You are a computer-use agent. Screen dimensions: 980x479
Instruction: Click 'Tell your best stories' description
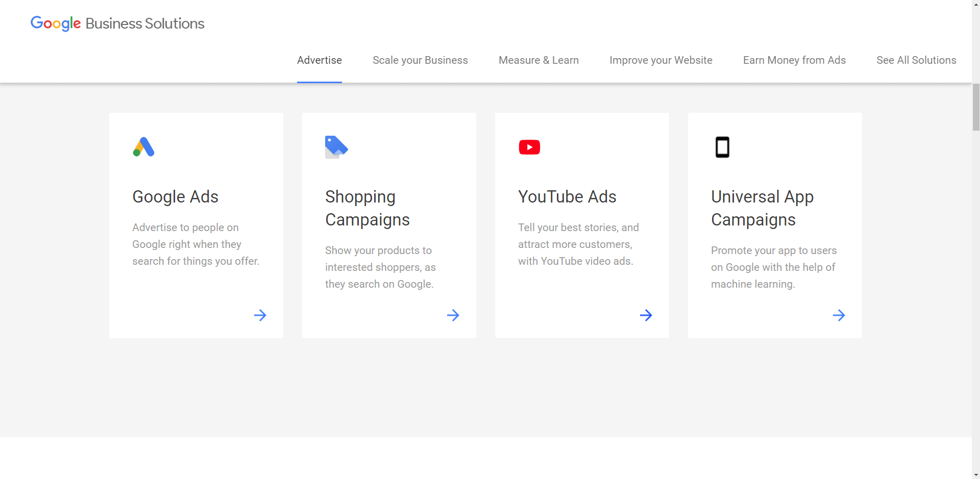click(x=578, y=244)
